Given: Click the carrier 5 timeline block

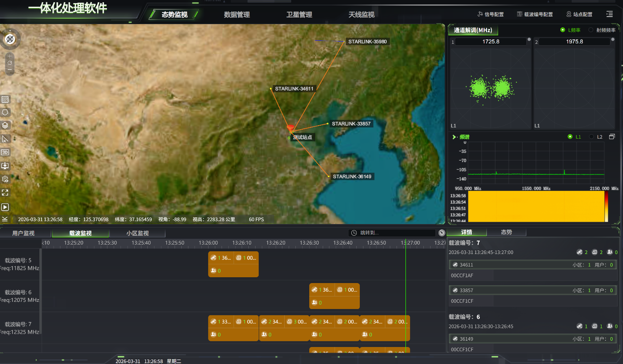Looking at the screenshot, I should (233, 264).
